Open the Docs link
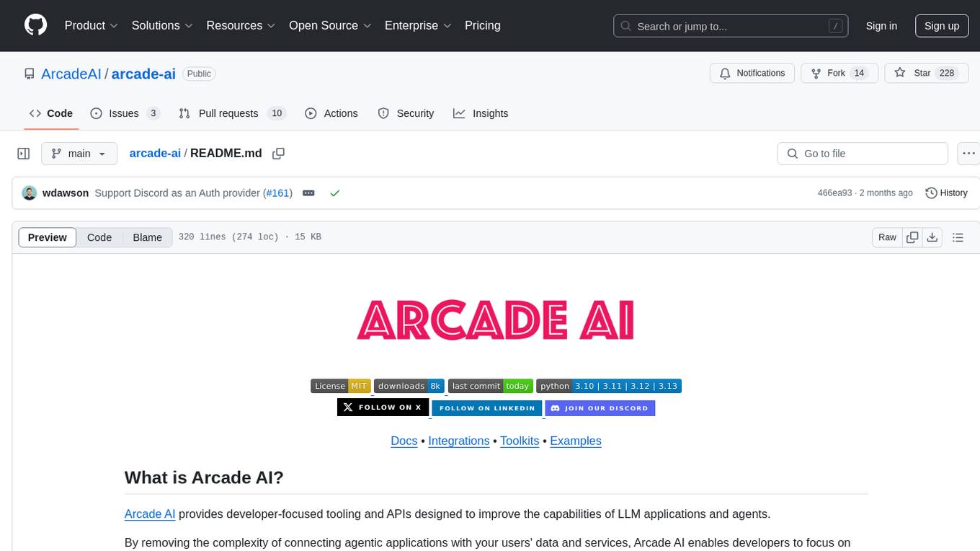Image resolution: width=980 pixels, height=551 pixels. pos(404,441)
